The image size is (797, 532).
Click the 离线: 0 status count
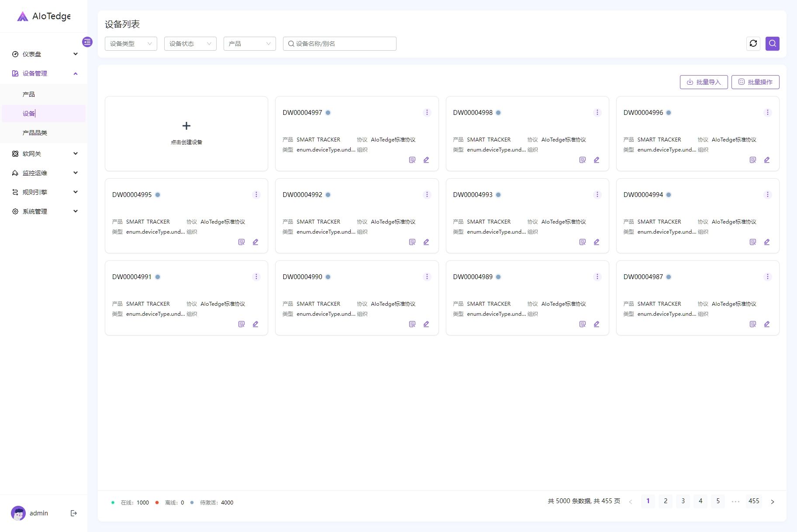click(x=170, y=503)
